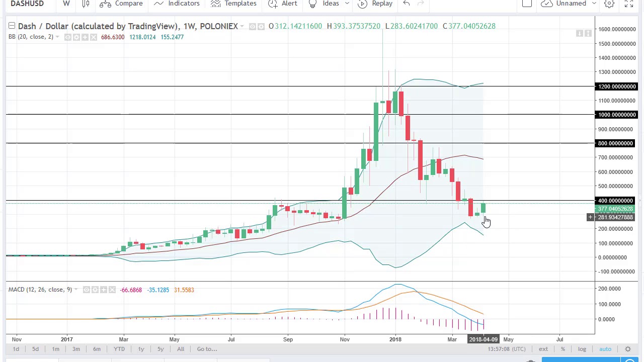644x362 pixels.
Task: Toggle visibility of the main Dash/Dollar series
Action: coord(253,26)
